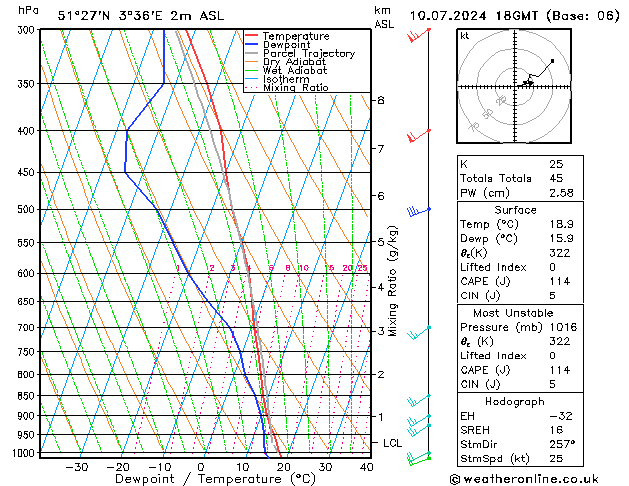Click the cyan wind barb at 850 hPa
This screenshot has width=629, height=486.
pos(419,400)
